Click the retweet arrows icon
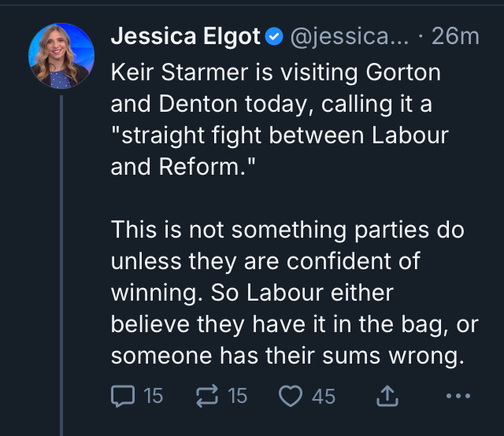504x436 pixels. (208, 396)
